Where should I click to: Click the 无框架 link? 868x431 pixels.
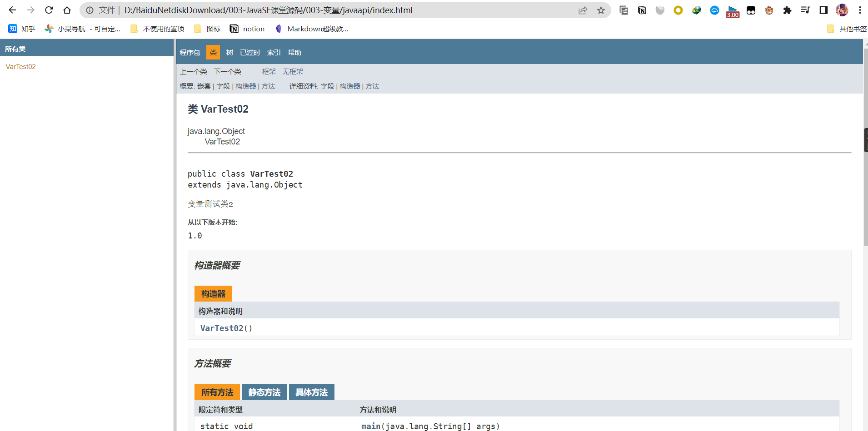point(293,72)
